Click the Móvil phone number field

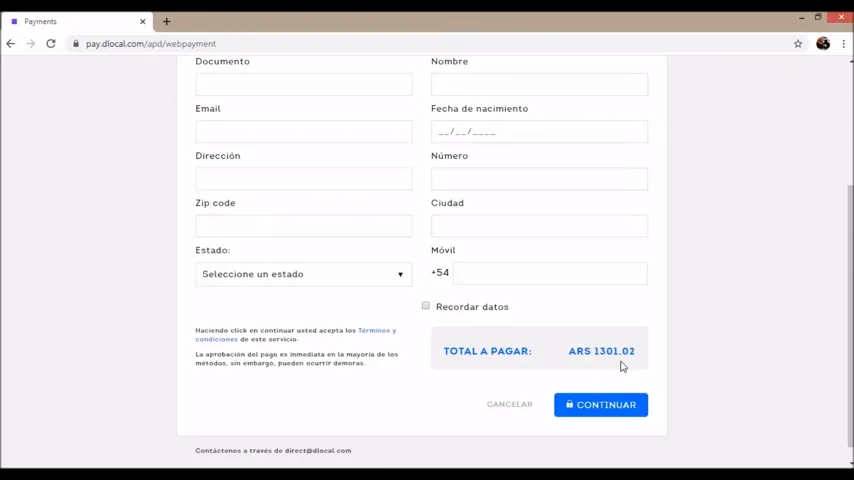(550, 273)
